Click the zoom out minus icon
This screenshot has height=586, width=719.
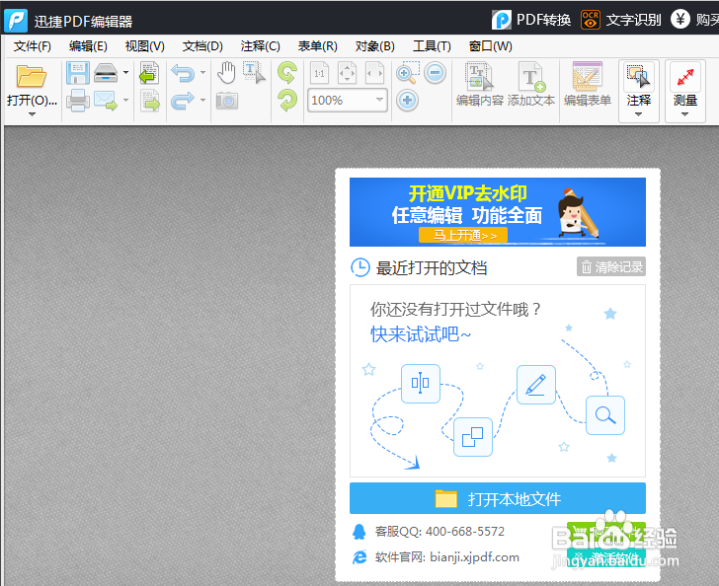435,73
